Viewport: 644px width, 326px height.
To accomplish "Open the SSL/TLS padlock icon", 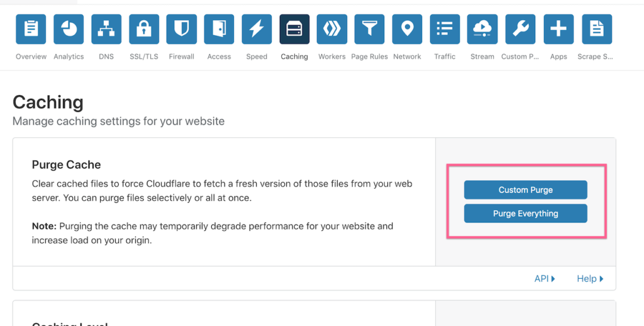I will point(144,29).
